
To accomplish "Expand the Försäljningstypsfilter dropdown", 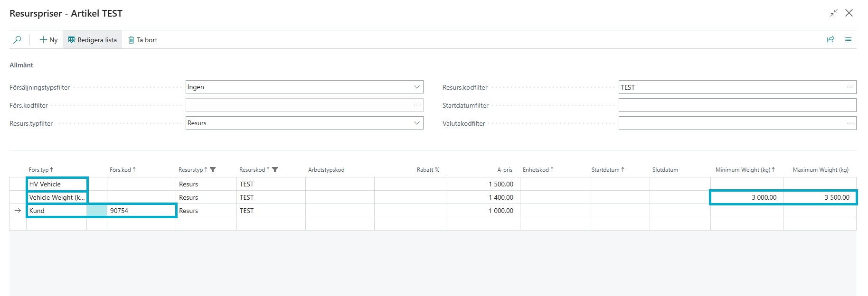I will click(416, 87).
